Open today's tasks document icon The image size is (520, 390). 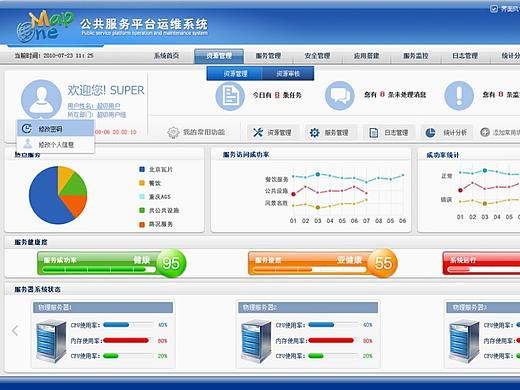click(x=230, y=96)
